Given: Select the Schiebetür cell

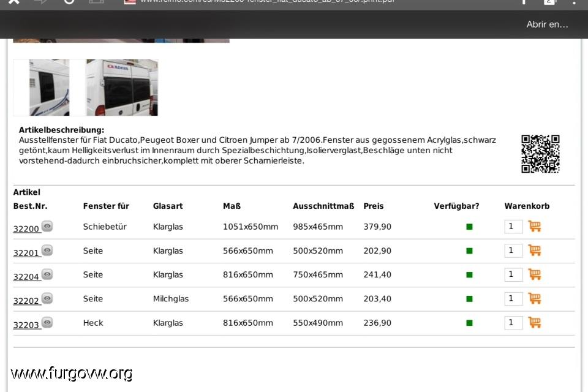Looking at the screenshot, I should [105, 227].
